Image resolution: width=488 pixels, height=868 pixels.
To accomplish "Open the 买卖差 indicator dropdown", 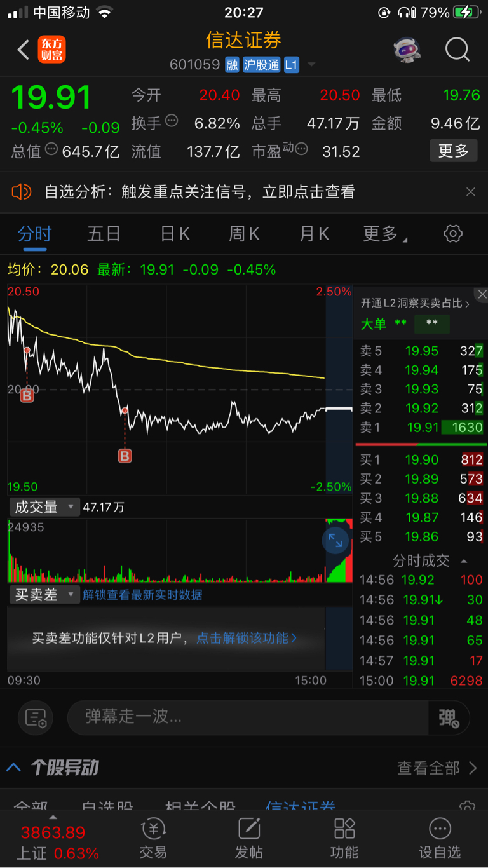I will click(x=44, y=595).
